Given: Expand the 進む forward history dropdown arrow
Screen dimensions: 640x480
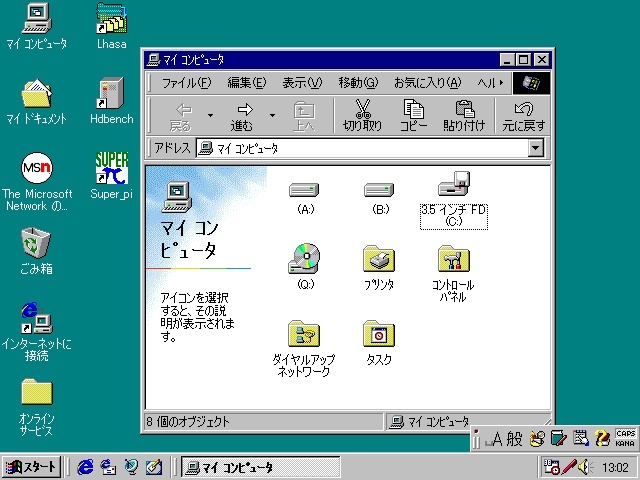Looking at the screenshot, I should tap(272, 116).
